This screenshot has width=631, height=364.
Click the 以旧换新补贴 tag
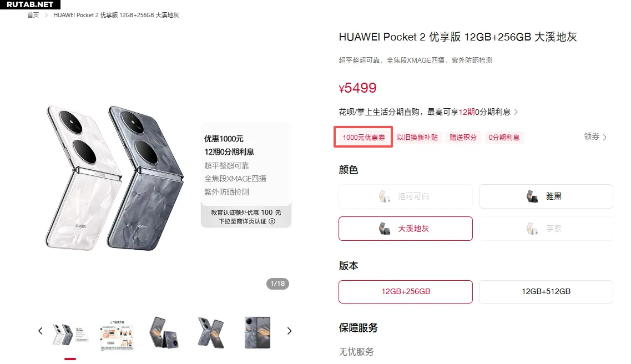[417, 137]
